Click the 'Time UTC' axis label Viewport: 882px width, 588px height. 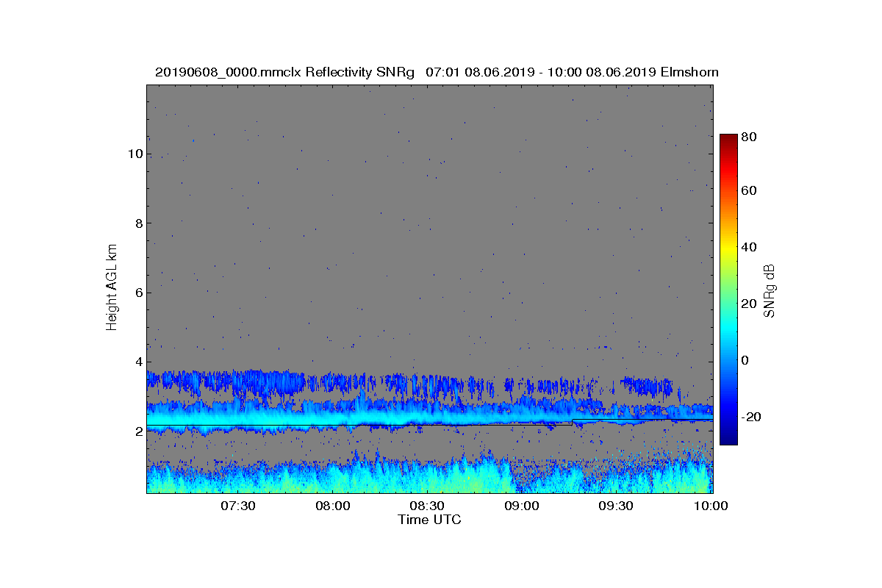(x=430, y=520)
